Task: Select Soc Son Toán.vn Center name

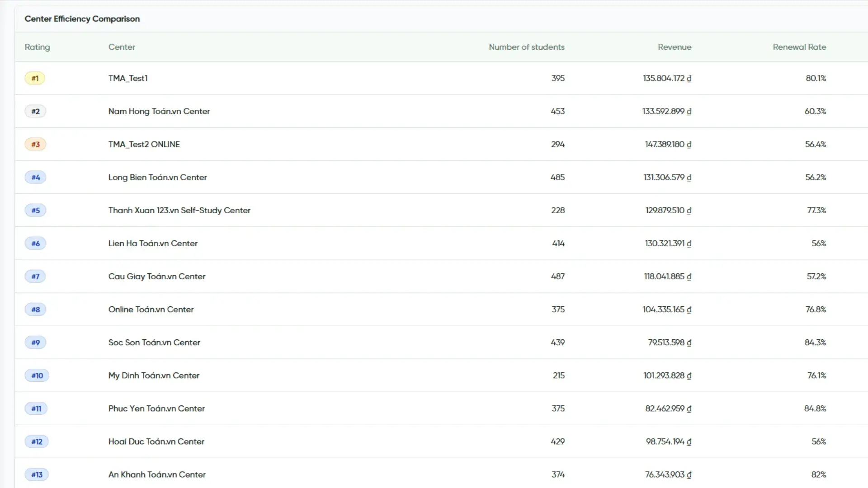Action: [x=154, y=343]
